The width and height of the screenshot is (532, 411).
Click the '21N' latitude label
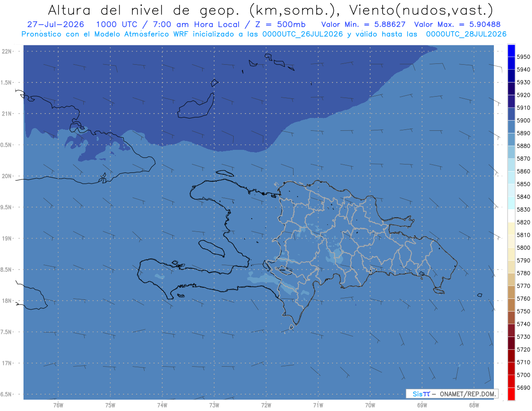[7, 114]
